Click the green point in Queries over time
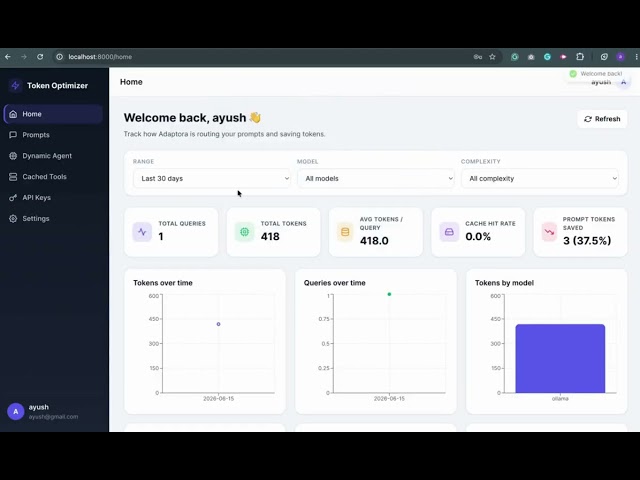 click(x=389, y=294)
